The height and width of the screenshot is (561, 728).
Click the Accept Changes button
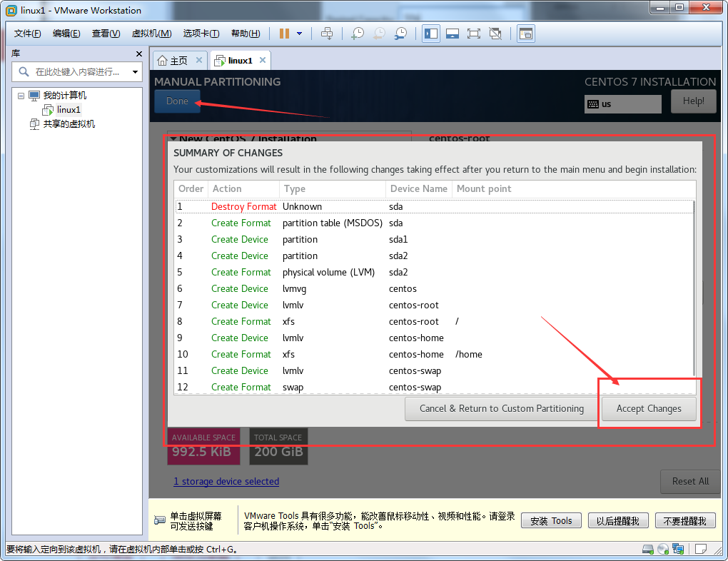coord(649,409)
